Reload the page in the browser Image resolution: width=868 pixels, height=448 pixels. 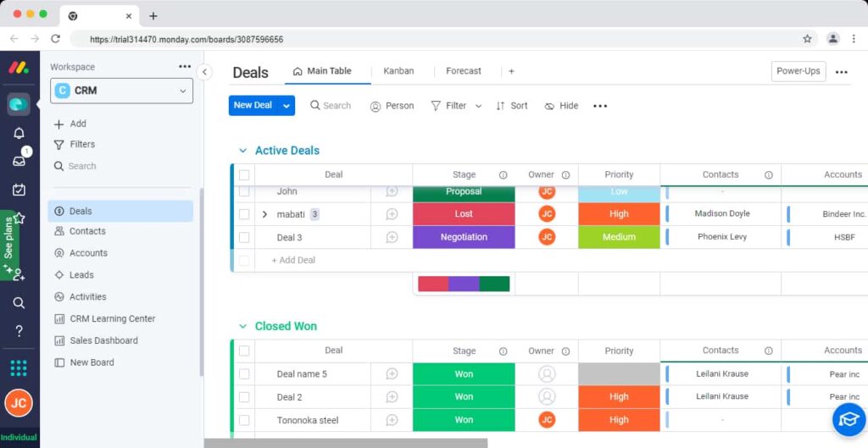tap(56, 39)
